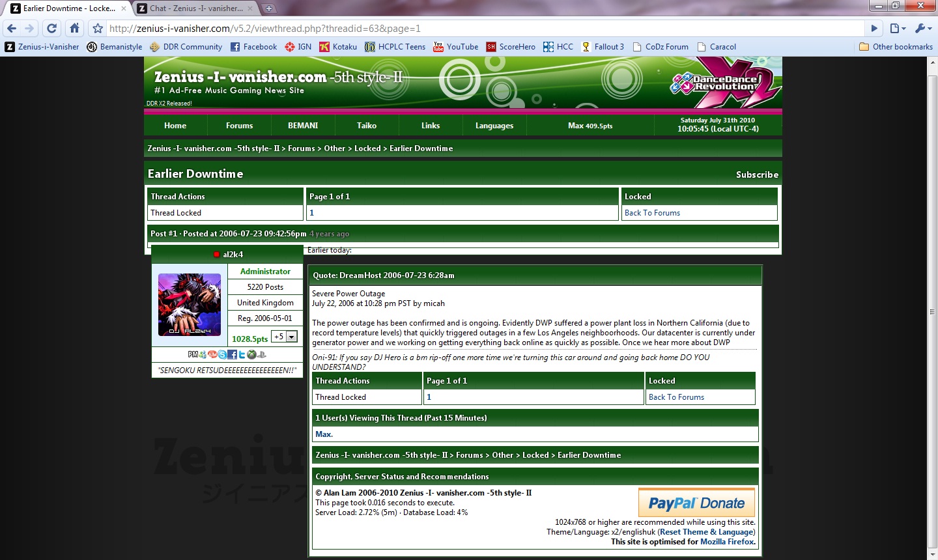Open the BEMANI navigation item
The image size is (938, 560).
[303, 126]
